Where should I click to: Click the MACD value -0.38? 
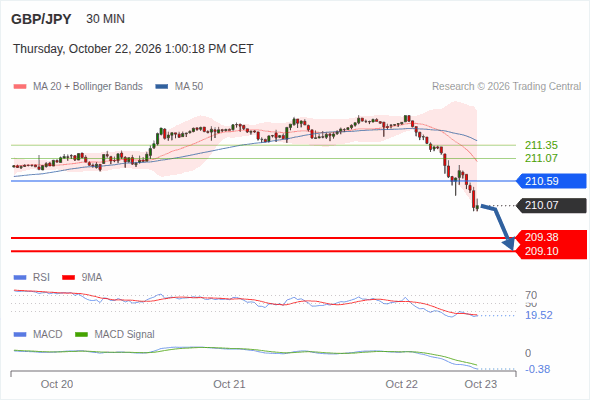(x=538, y=370)
